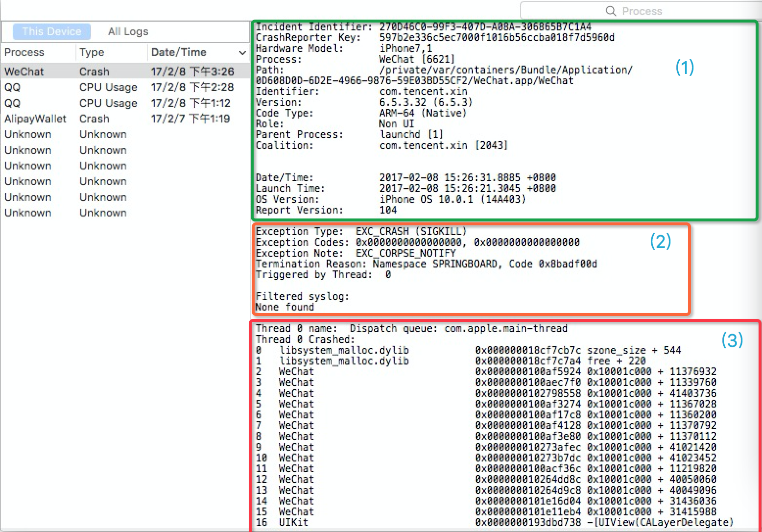Toggle the Date/Time sort chevron
Screen dimensions: 762x532
pos(242,52)
